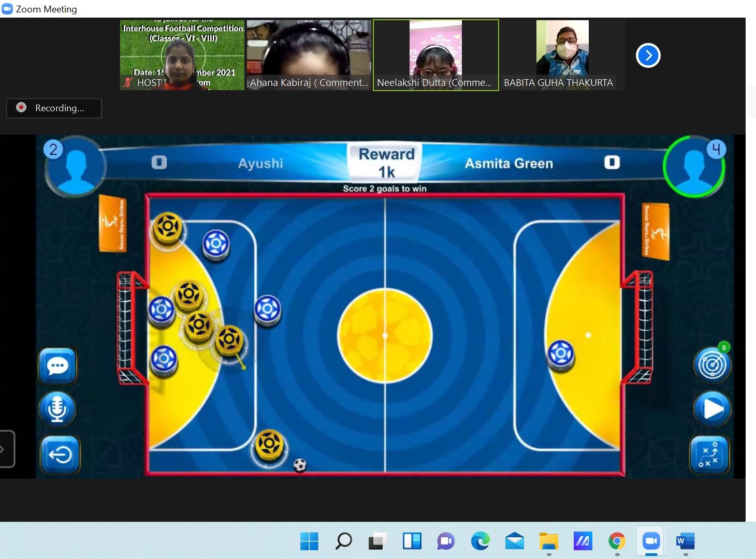Select Neelakshi Dutta's video thumbnail

click(436, 55)
